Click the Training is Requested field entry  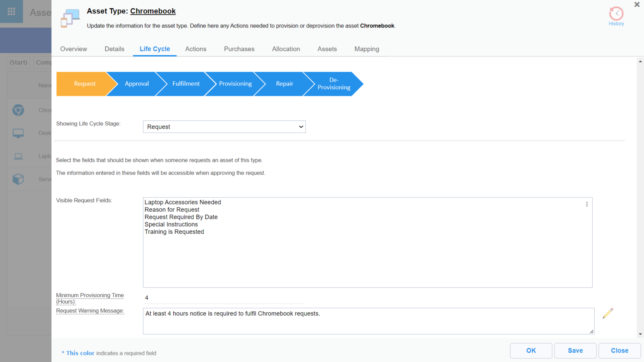[x=174, y=232]
